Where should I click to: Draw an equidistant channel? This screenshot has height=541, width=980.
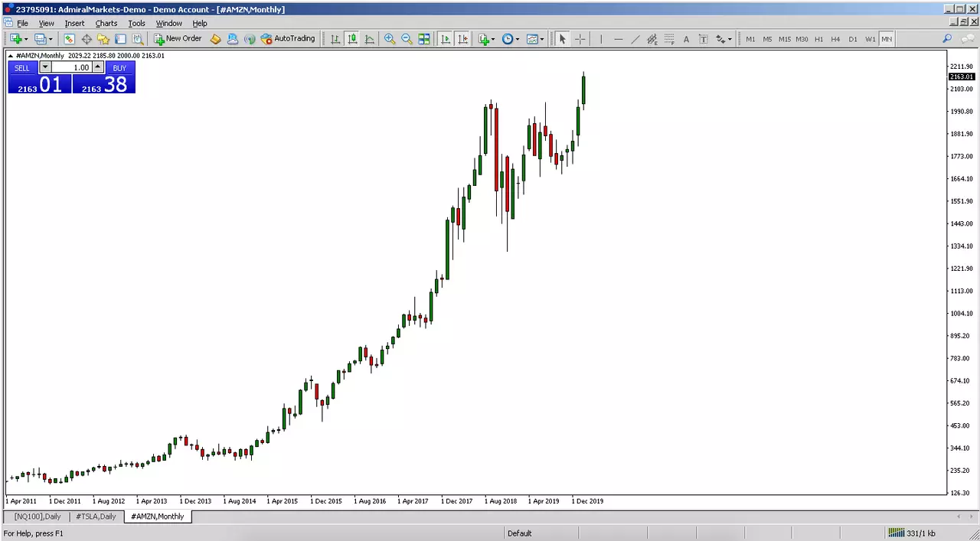[652, 39]
